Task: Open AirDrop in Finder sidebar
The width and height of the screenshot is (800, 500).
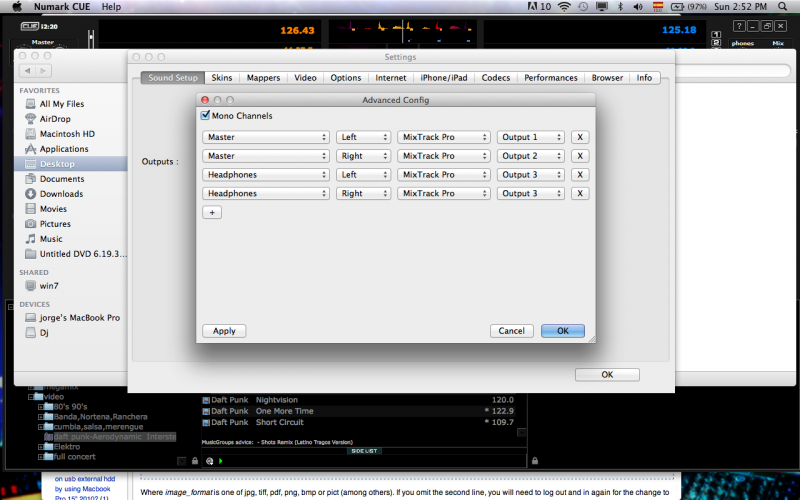Action: (x=55, y=118)
